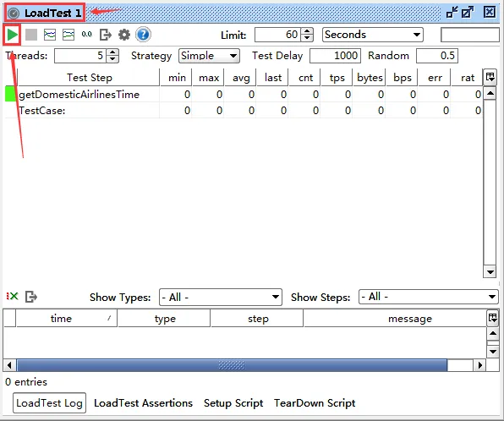Viewport: 504px width, 421px height.
Task: Click the Test Delay input field
Action: coord(335,56)
